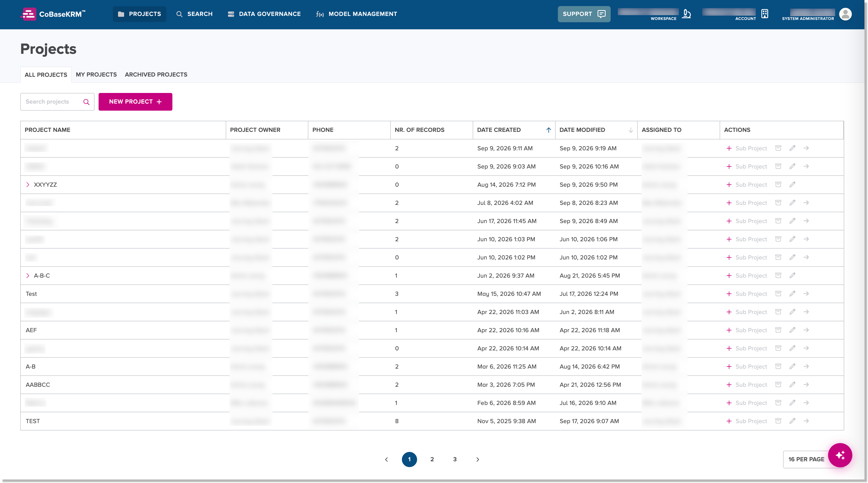Open the AEF project via arrow
The image size is (868, 483).
[806, 330]
